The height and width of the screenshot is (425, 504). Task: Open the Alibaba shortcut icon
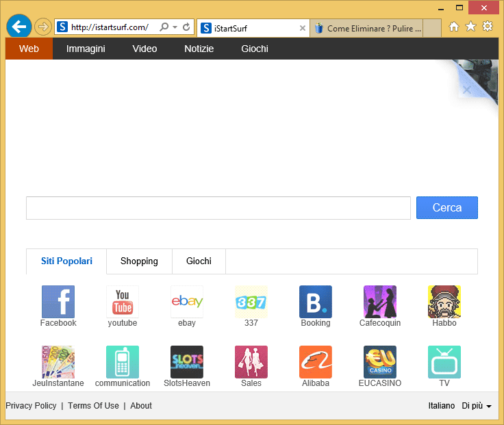click(316, 362)
